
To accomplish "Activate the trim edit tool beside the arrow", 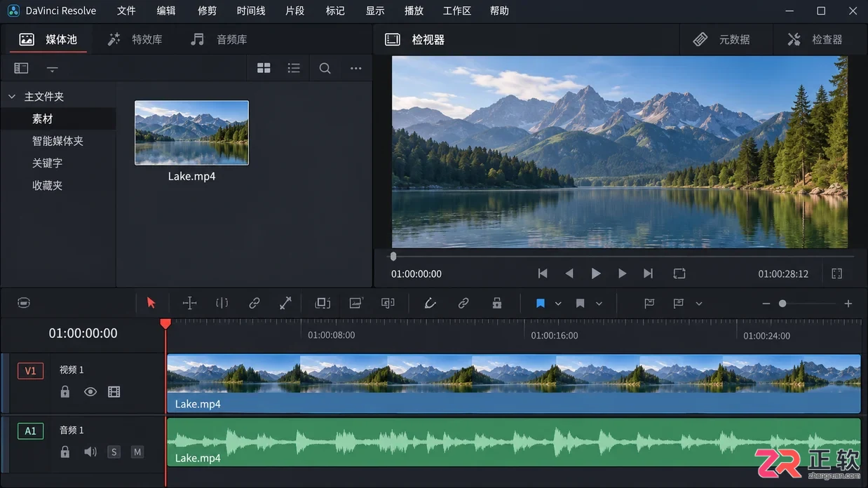I will [189, 303].
